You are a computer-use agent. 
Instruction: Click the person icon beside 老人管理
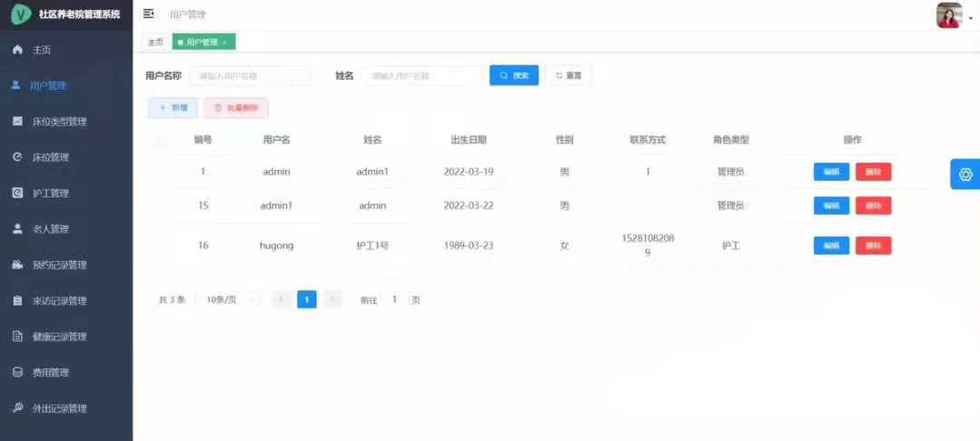point(16,229)
